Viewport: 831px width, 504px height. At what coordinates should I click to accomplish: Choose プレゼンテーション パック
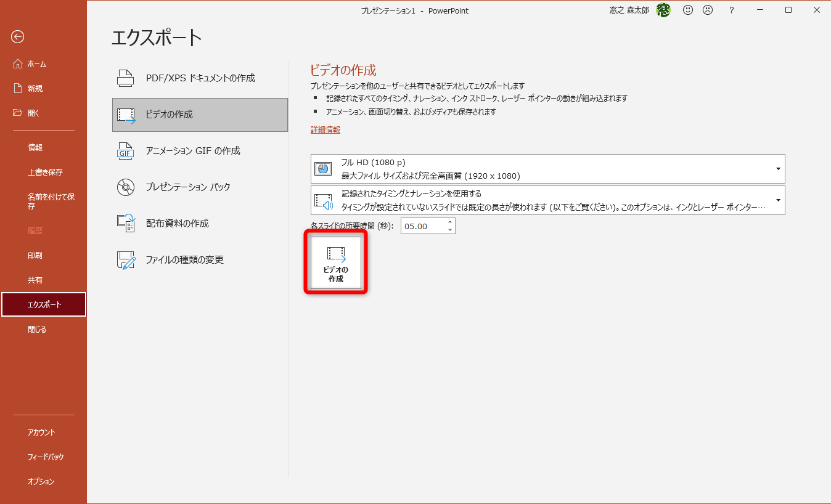click(x=200, y=187)
